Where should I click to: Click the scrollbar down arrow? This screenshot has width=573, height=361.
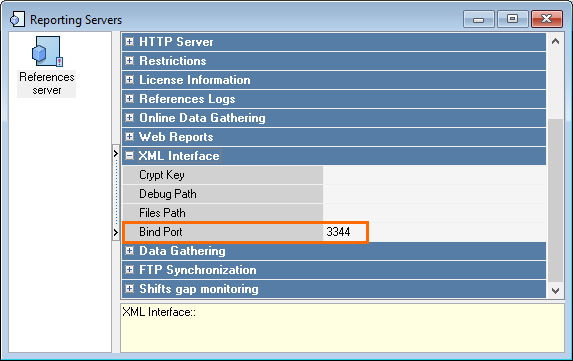click(555, 290)
